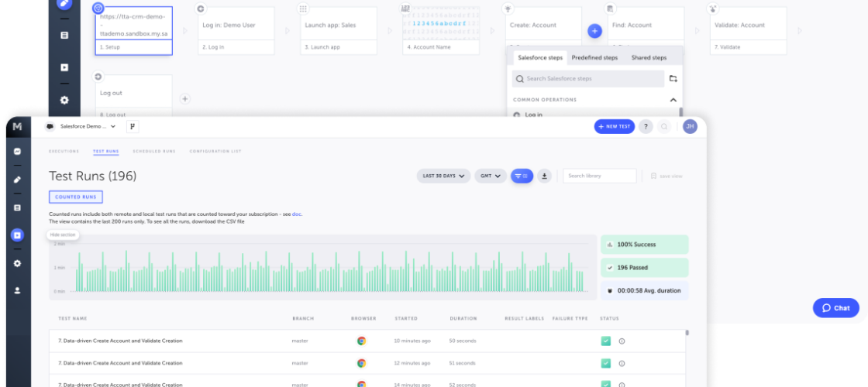Click the play icon in background window sidebar

[x=64, y=67]
